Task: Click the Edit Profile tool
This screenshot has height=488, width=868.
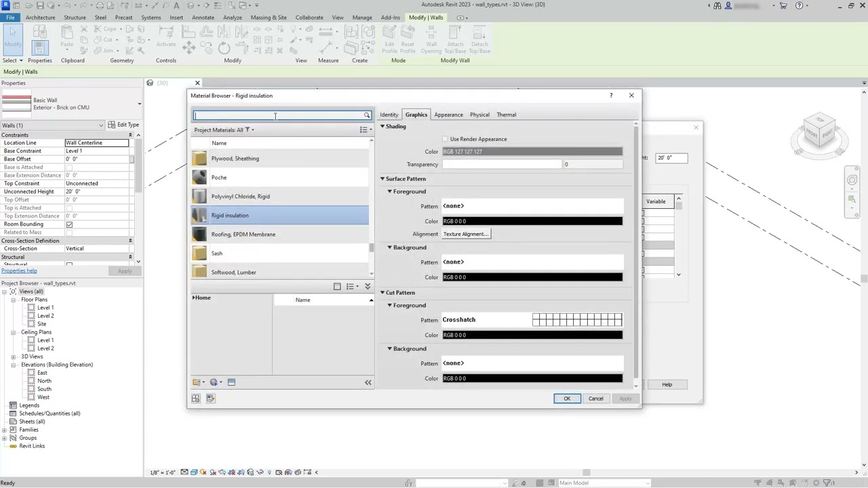Action: [x=389, y=39]
